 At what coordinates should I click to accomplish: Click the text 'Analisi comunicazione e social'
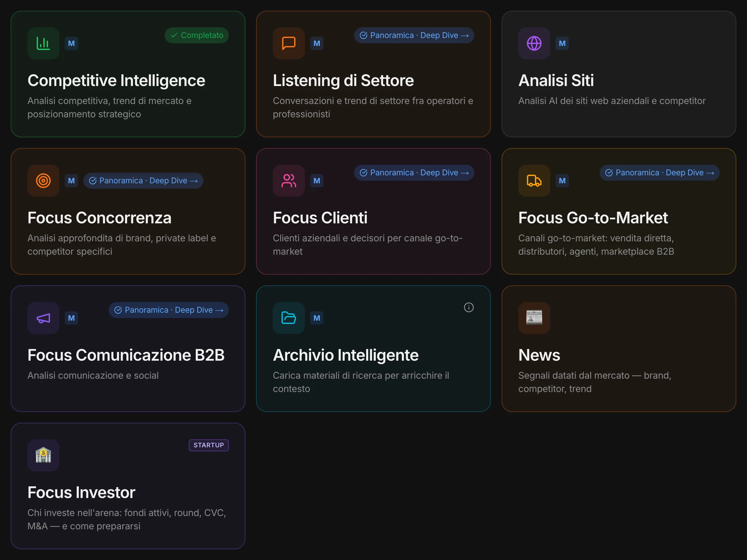pos(93,376)
